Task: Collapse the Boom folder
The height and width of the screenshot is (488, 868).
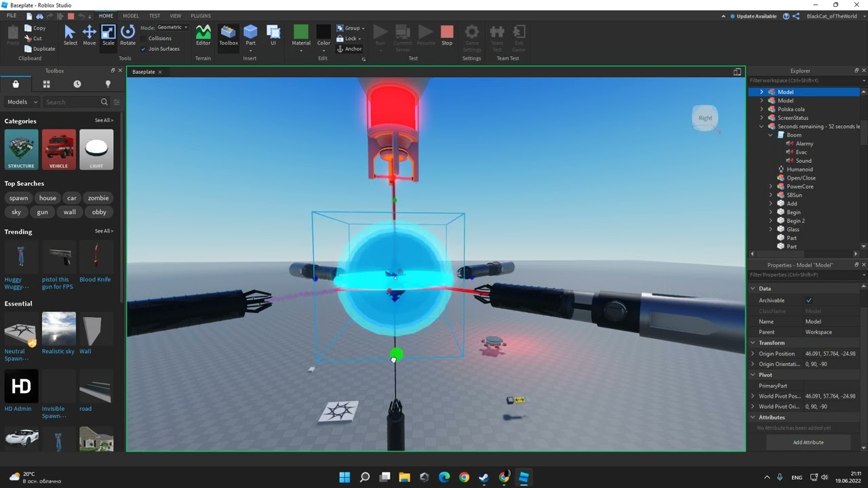Action: [771, 135]
